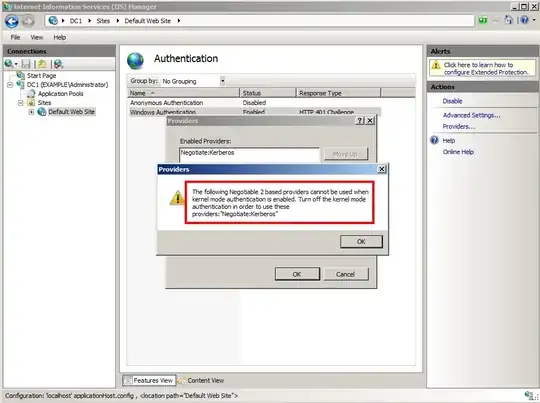Click the green Refresh icon in address bar
The image size is (540, 403).
point(483,21)
